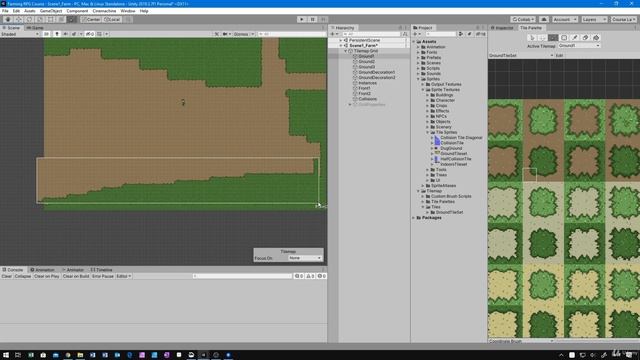Switch to the Game tab
640x360 pixels.
tap(35, 28)
